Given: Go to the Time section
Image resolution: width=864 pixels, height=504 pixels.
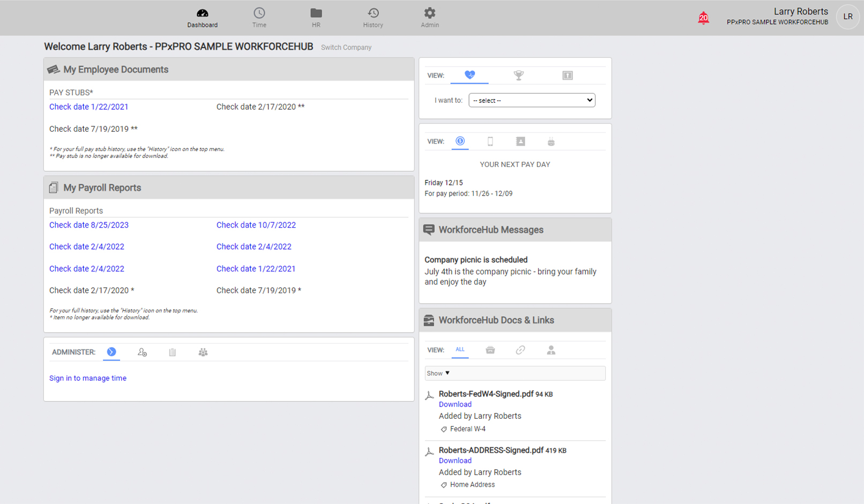Looking at the screenshot, I should click(259, 18).
